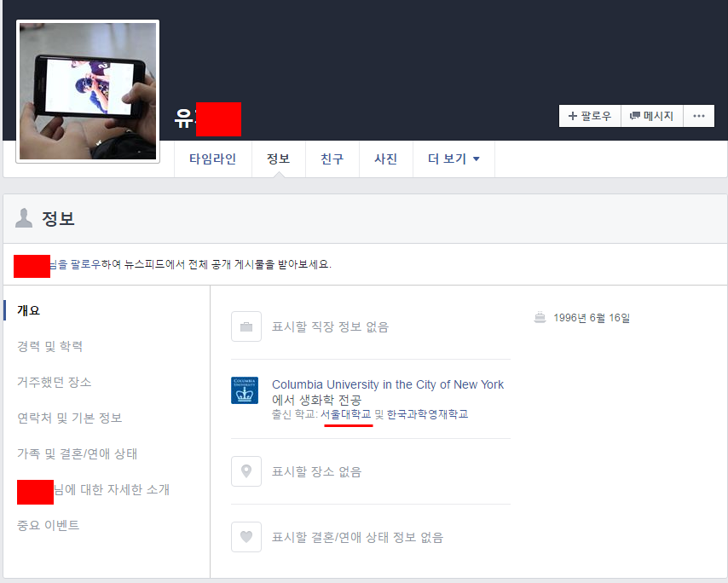
Task: Switch to the 친구 tab
Action: coord(332,159)
